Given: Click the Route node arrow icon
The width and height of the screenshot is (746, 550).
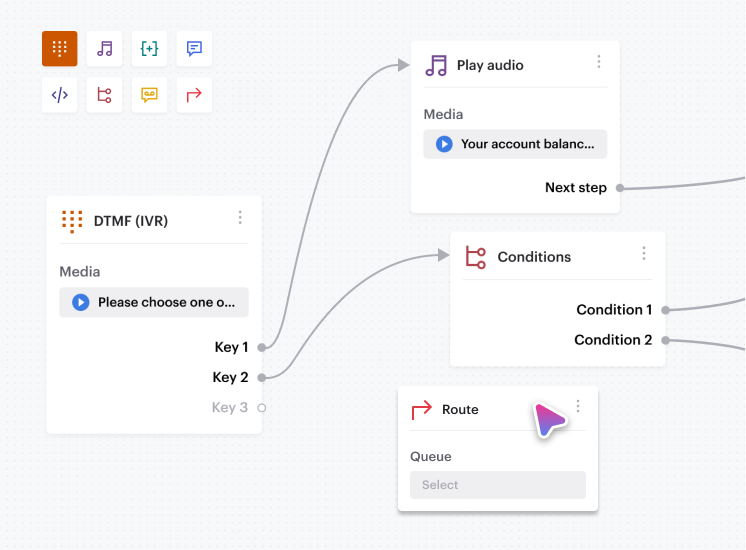Looking at the screenshot, I should 421,410.
